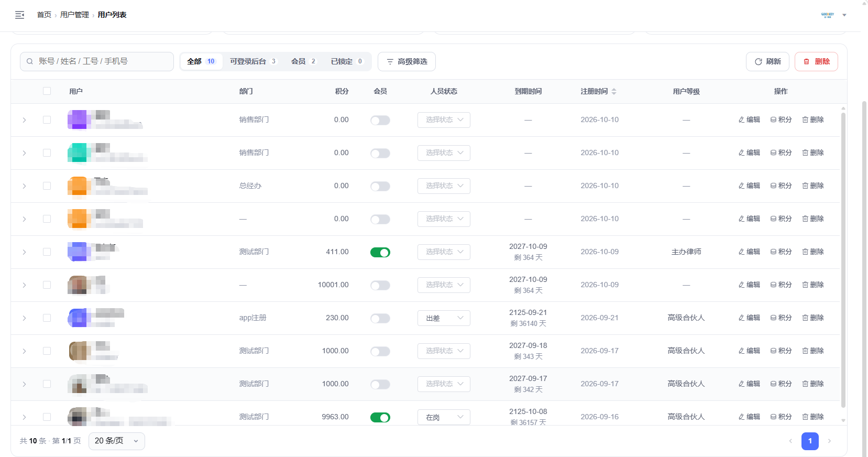This screenshot has width=868, height=457.
Task: Turn off membership toggle for 411.00 user
Action: (x=380, y=252)
